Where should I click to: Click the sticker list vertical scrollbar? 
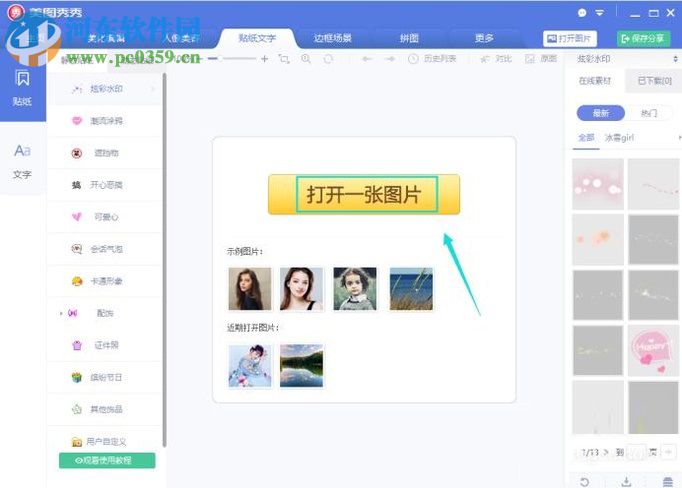pyautogui.click(x=164, y=260)
